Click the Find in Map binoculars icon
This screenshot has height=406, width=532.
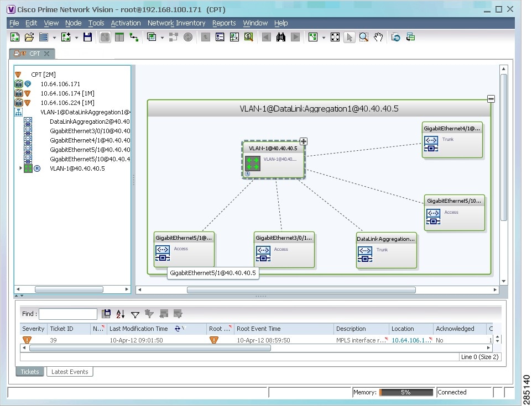point(280,37)
